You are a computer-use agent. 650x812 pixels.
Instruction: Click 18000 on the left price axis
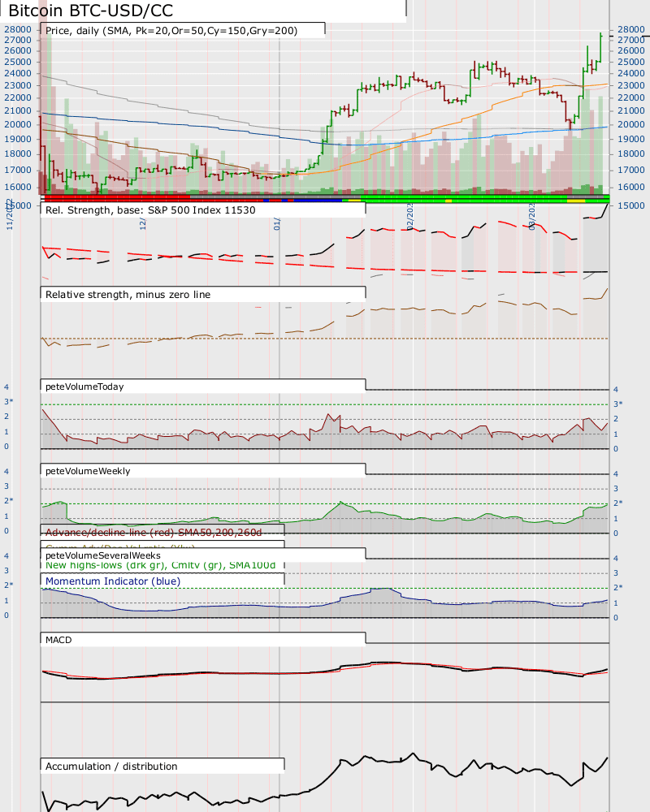(x=18, y=153)
